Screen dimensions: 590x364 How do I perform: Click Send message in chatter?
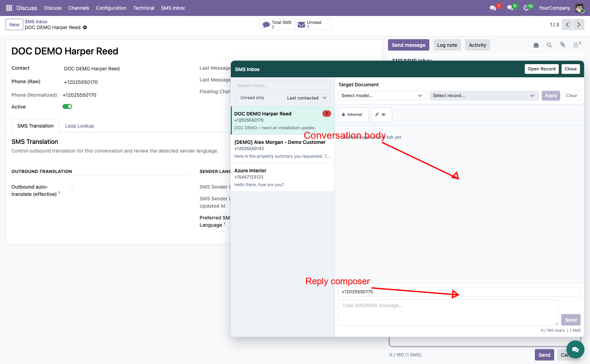(408, 45)
